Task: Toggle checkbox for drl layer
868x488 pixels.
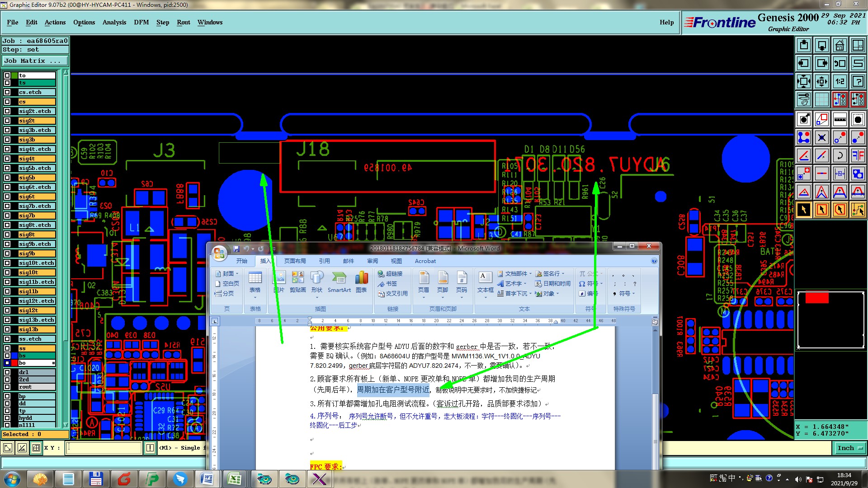Action: 7,372
